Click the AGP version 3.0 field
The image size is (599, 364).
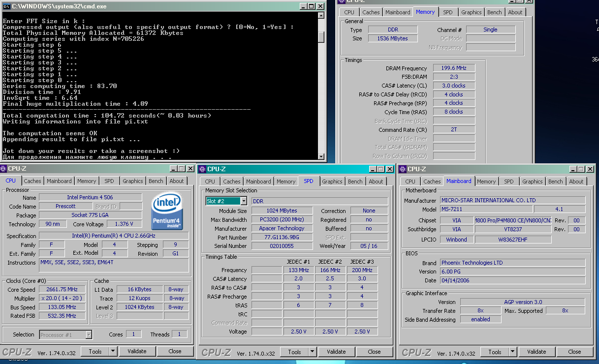[x=523, y=302]
